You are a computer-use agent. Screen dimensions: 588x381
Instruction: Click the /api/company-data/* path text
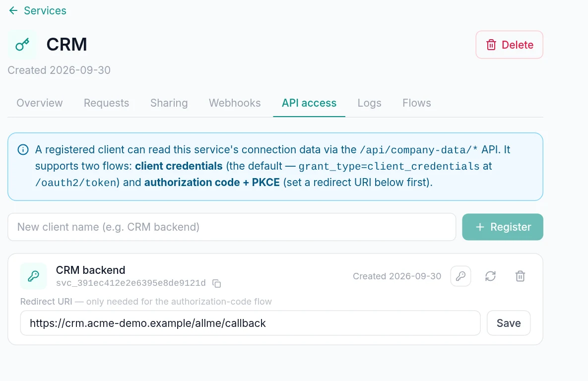point(418,150)
